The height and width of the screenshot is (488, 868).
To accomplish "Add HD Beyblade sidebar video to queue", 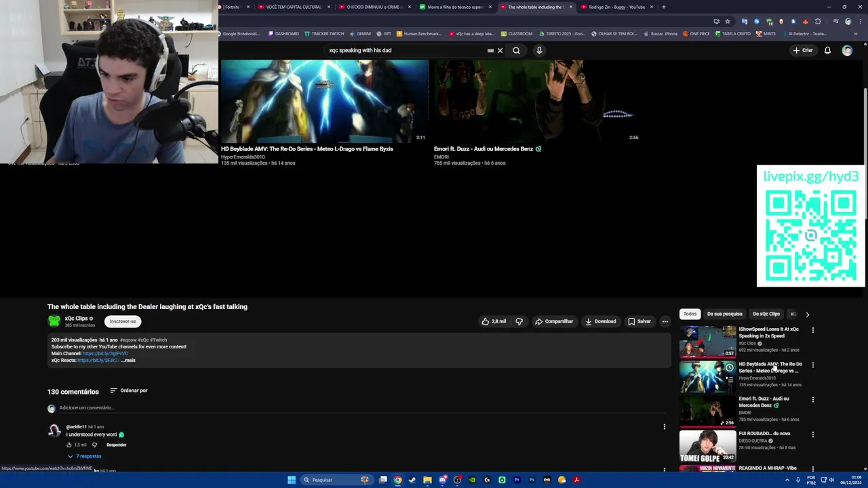I will point(730,380).
